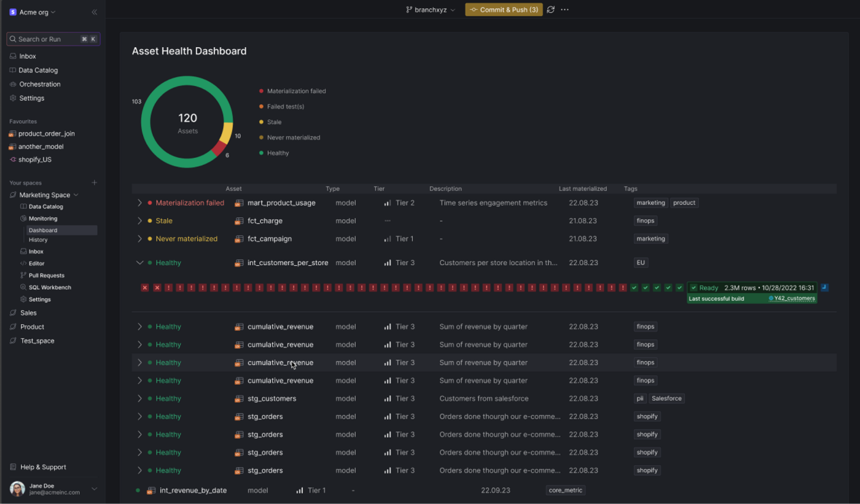
Task: Select the Dashboard item under Monitoring
Action: click(x=61, y=230)
